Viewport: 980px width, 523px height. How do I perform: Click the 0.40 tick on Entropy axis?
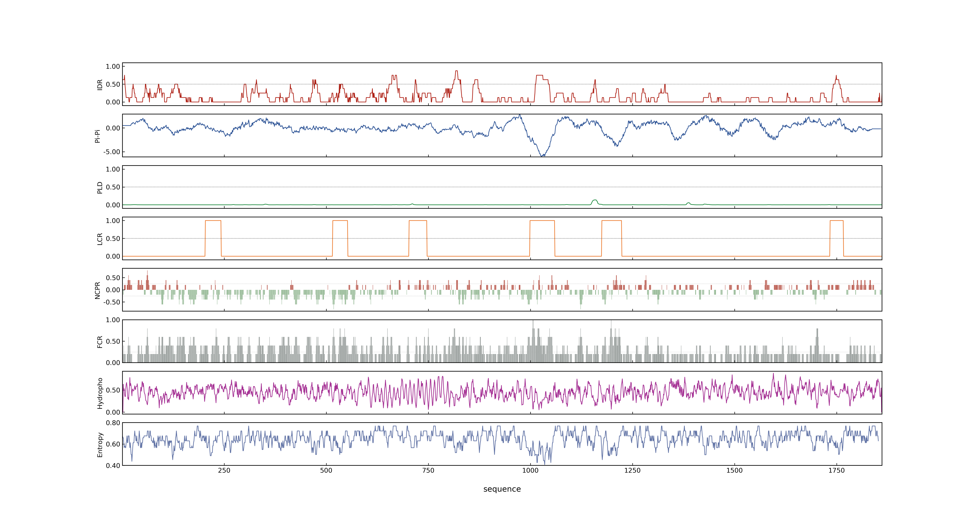coord(113,466)
